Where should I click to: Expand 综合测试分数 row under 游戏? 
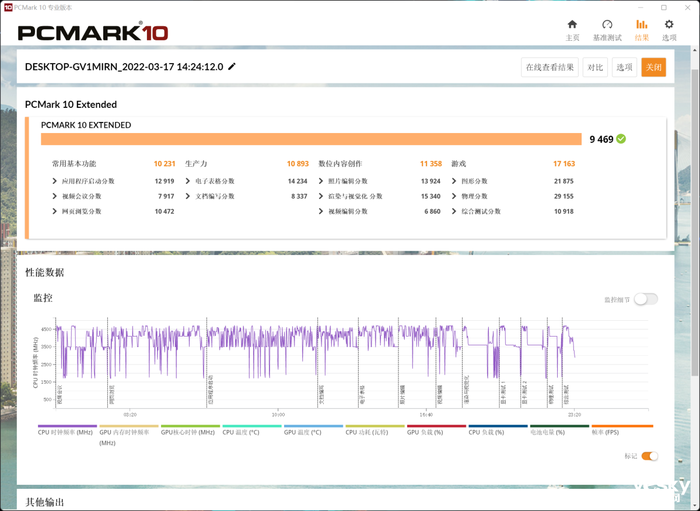click(454, 212)
